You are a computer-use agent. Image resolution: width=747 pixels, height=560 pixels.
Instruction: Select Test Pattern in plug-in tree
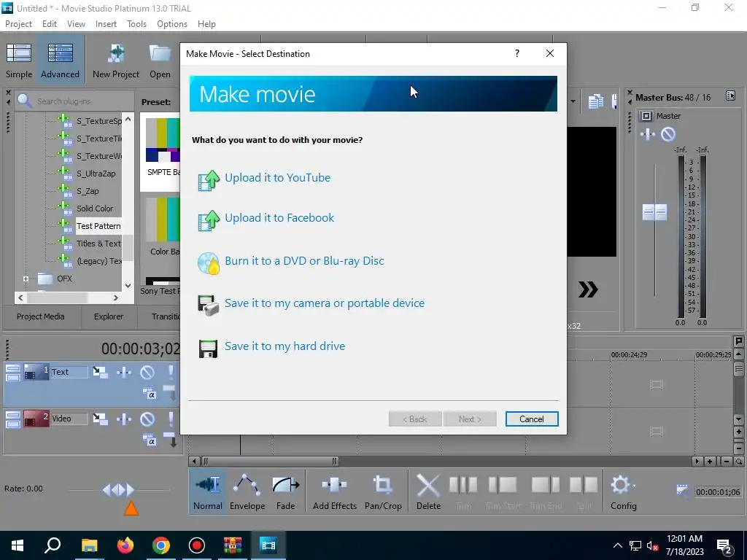(98, 226)
